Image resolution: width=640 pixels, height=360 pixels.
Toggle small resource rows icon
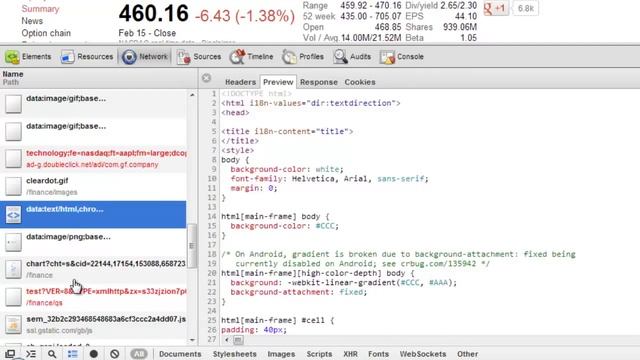coord(73,354)
